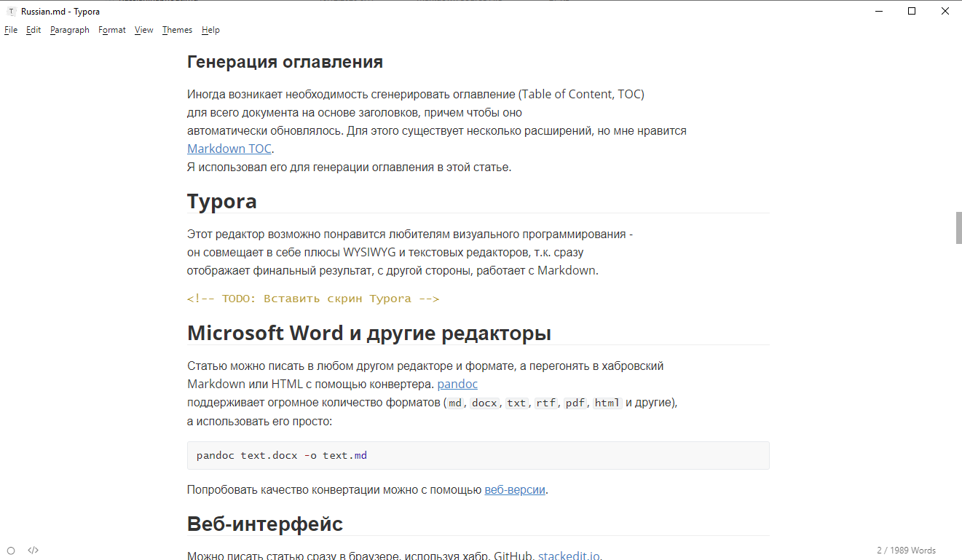This screenshot has width=962, height=560.
Task: Click the веб-версии link
Action: 515,490
